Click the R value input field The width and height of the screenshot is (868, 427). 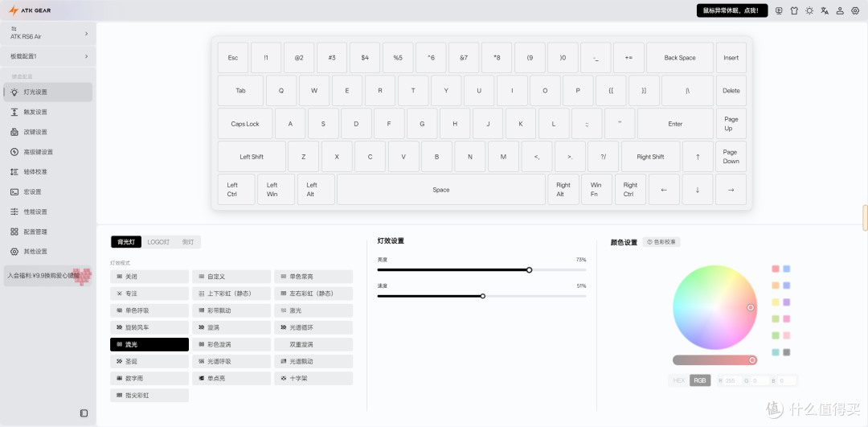pyautogui.click(x=733, y=381)
